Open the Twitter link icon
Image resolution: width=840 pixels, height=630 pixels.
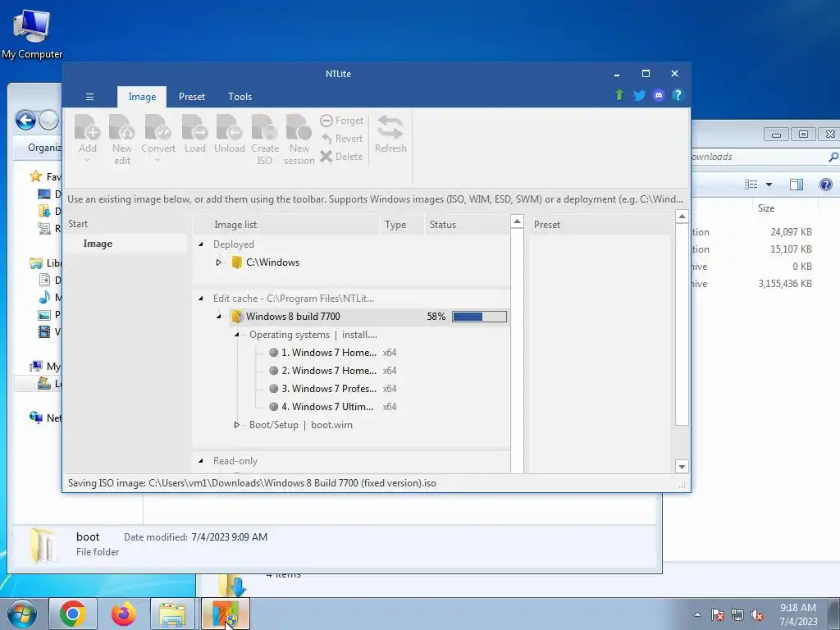pyautogui.click(x=639, y=95)
